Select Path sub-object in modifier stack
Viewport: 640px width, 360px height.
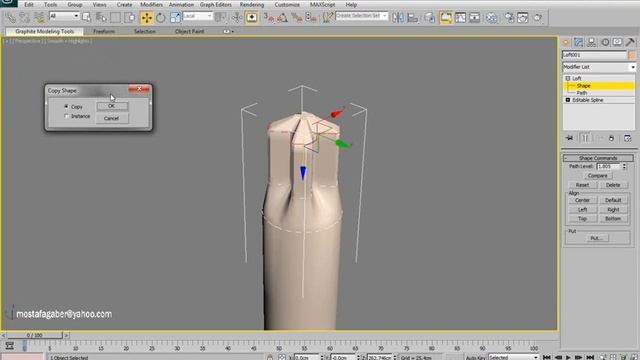pos(582,93)
